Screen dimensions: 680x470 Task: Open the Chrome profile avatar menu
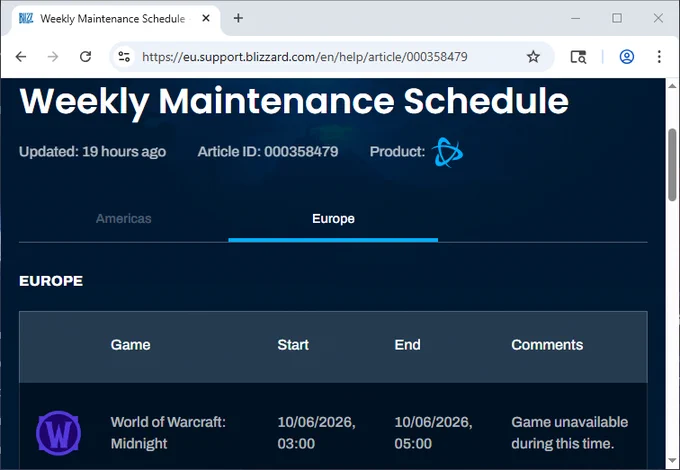[627, 57]
